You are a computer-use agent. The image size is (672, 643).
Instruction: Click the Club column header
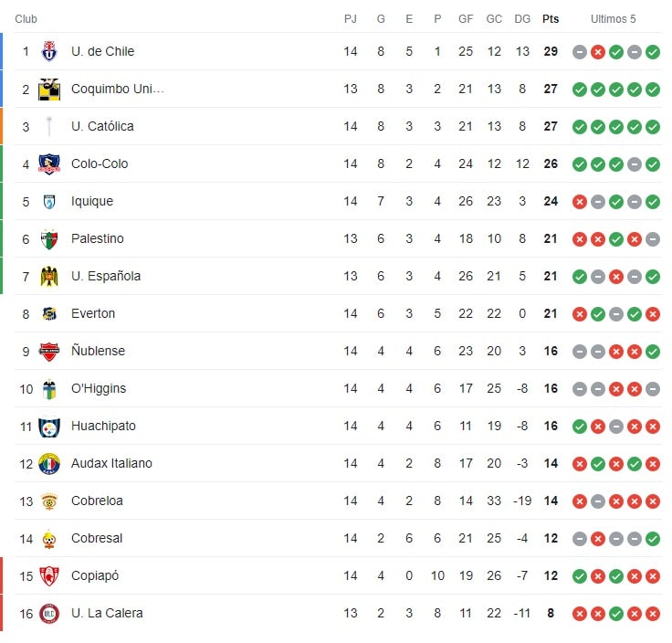coord(26,19)
